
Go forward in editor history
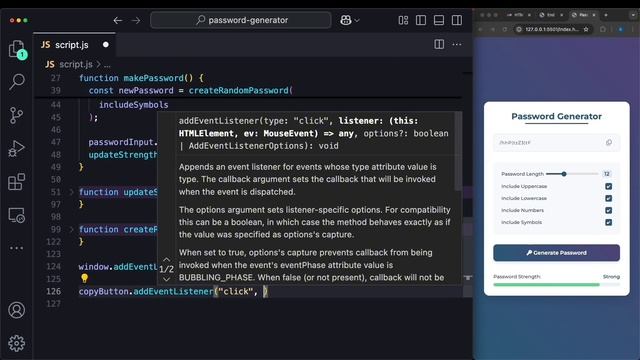(x=136, y=20)
